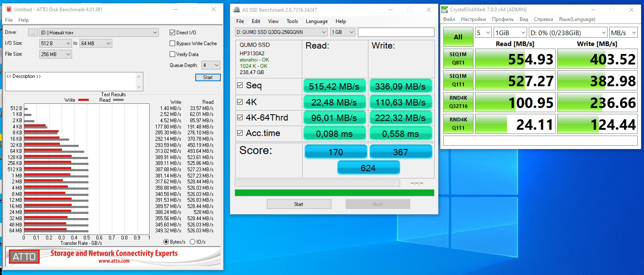Open the Профиль menu in CrystalDiskMark

[x=502, y=19]
